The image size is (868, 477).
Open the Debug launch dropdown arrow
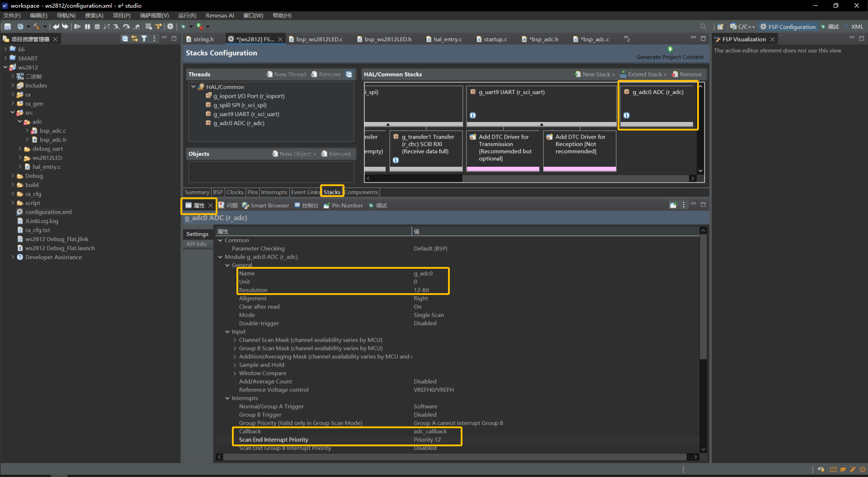click(x=191, y=27)
